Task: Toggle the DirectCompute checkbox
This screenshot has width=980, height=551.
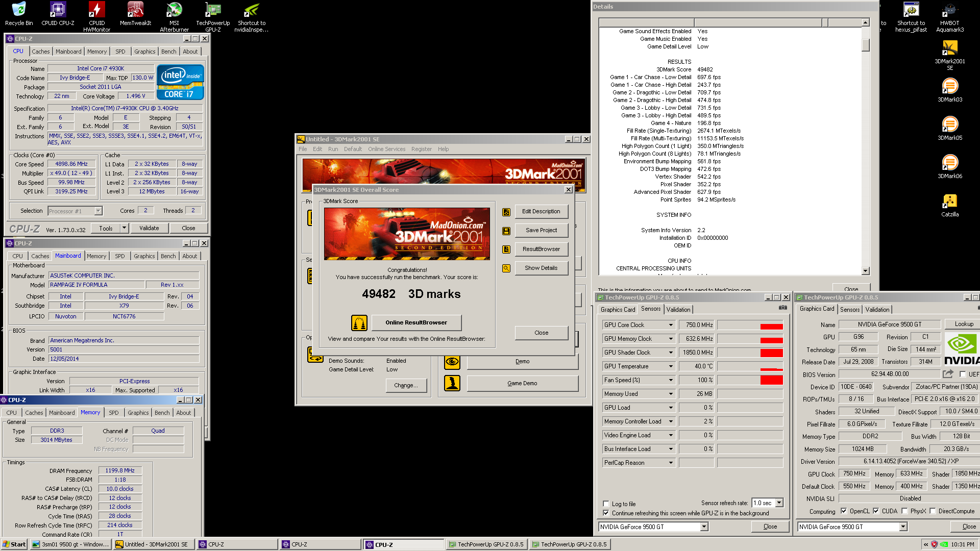Action: [933, 511]
